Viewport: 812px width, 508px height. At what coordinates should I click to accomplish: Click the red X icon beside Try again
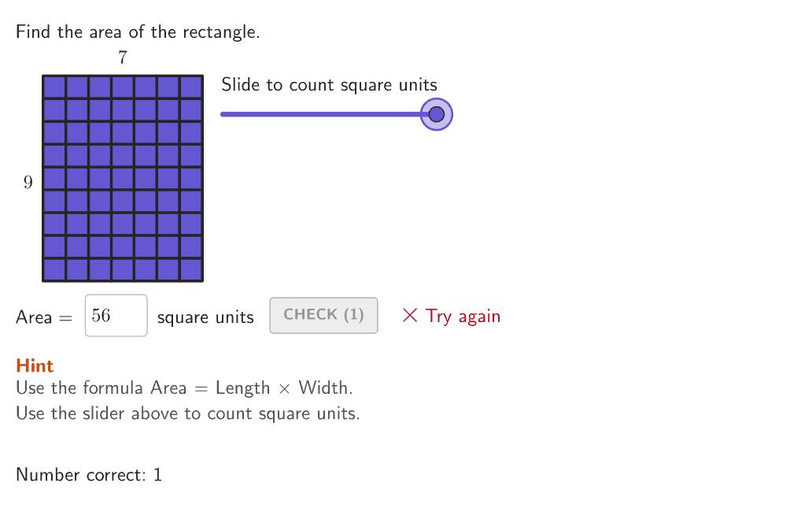click(409, 316)
